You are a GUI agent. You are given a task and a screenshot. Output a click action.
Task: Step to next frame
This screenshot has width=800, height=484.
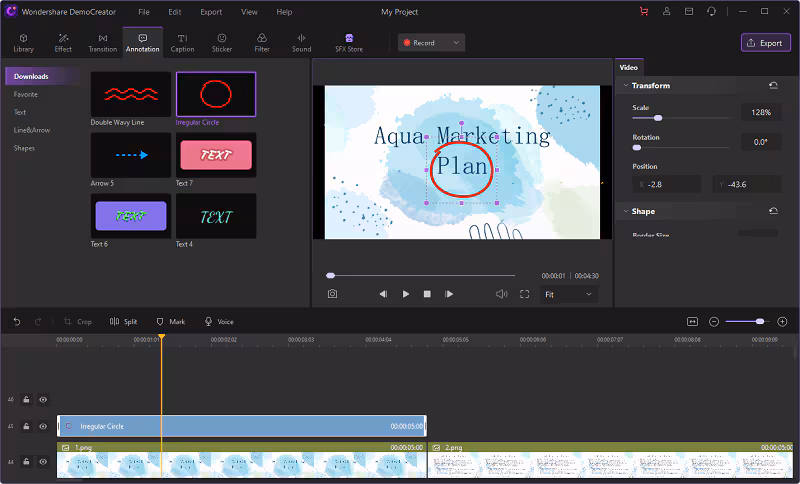tap(449, 294)
